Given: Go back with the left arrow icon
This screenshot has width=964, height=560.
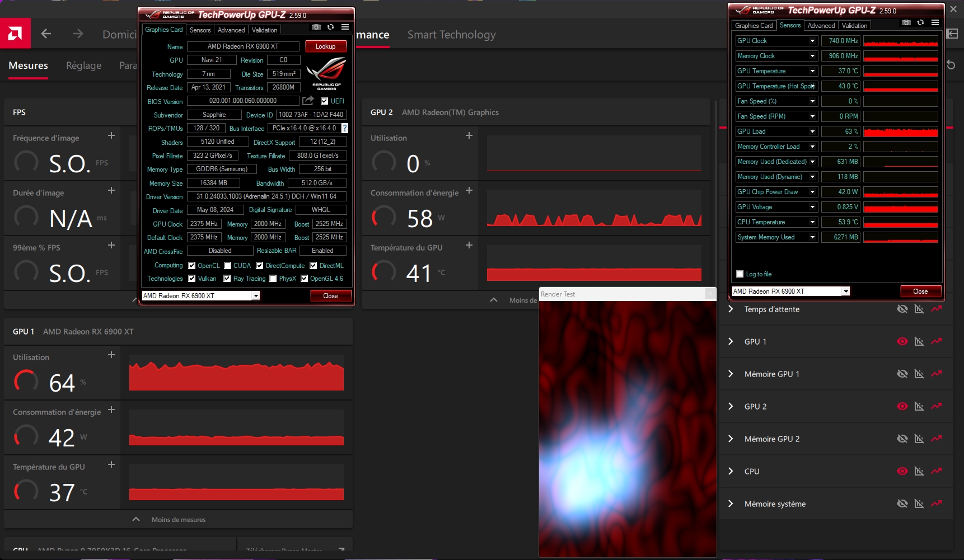Looking at the screenshot, I should click(x=46, y=34).
